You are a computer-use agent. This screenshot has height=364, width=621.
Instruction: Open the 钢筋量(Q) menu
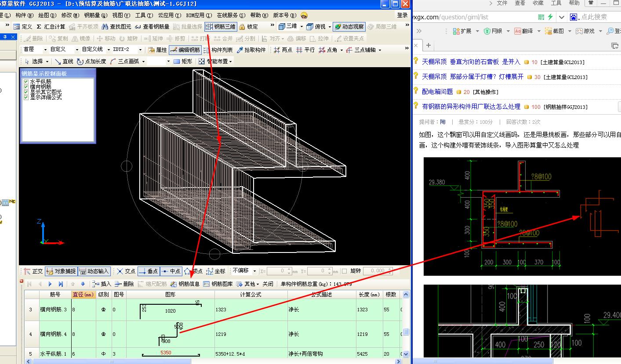95,15
